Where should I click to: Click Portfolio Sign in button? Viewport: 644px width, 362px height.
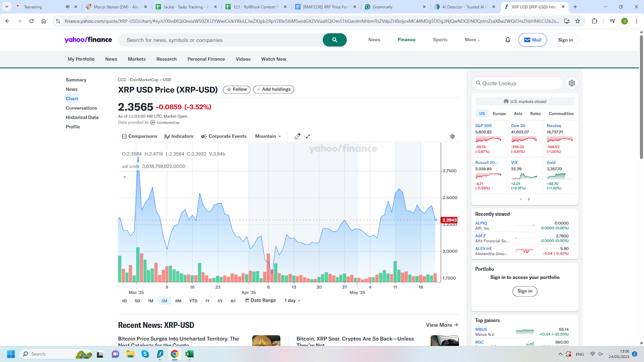(x=525, y=291)
